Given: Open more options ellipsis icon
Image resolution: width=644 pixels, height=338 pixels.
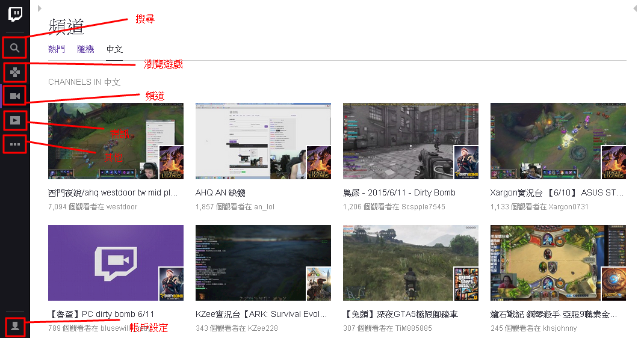Looking at the screenshot, I should tap(15, 144).
